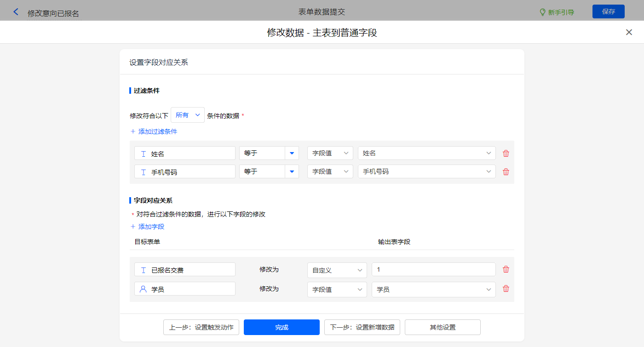Expand the 自定义 dropdown for 已报名交费

(337, 270)
